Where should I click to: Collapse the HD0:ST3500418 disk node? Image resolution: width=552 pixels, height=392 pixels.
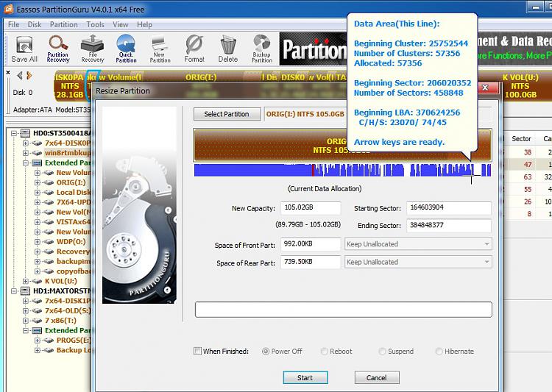(x=14, y=133)
